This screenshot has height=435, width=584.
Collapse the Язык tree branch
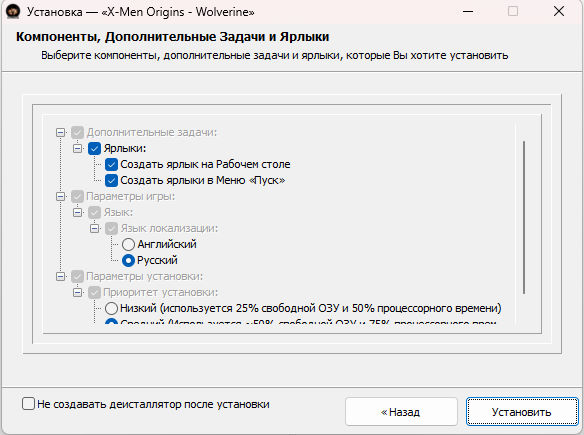[77, 212]
